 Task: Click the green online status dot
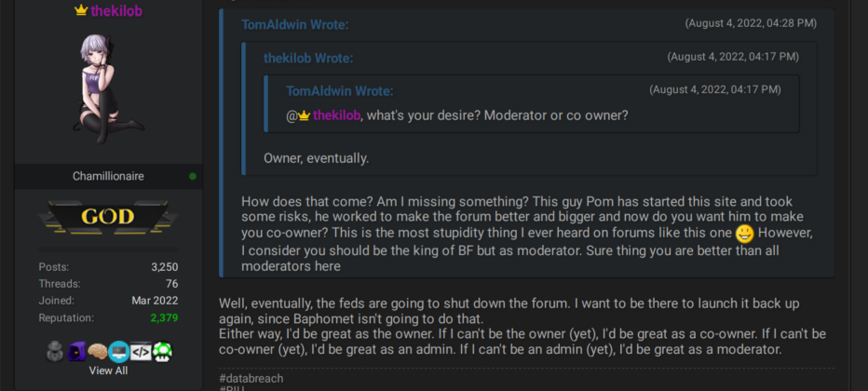[193, 176]
